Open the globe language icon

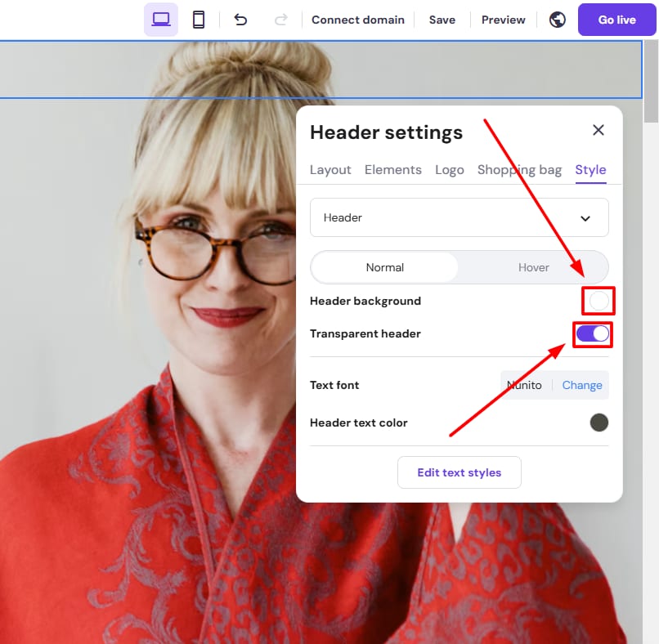click(558, 20)
